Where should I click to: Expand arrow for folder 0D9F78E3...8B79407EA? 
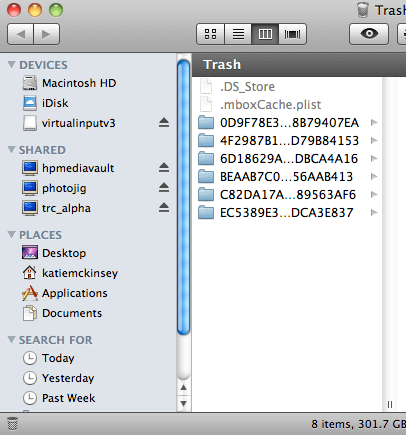click(374, 123)
